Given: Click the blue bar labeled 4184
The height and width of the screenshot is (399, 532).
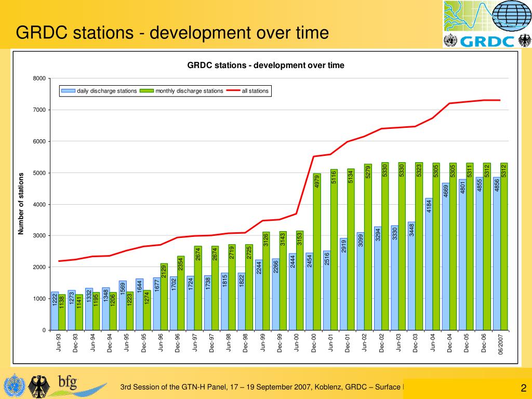Looking at the screenshot, I should [429, 264].
